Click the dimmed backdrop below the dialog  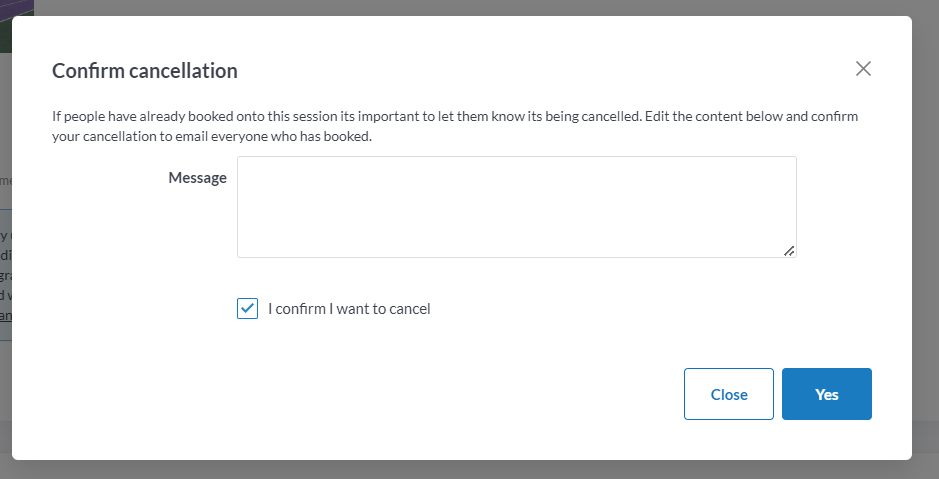click(x=470, y=470)
